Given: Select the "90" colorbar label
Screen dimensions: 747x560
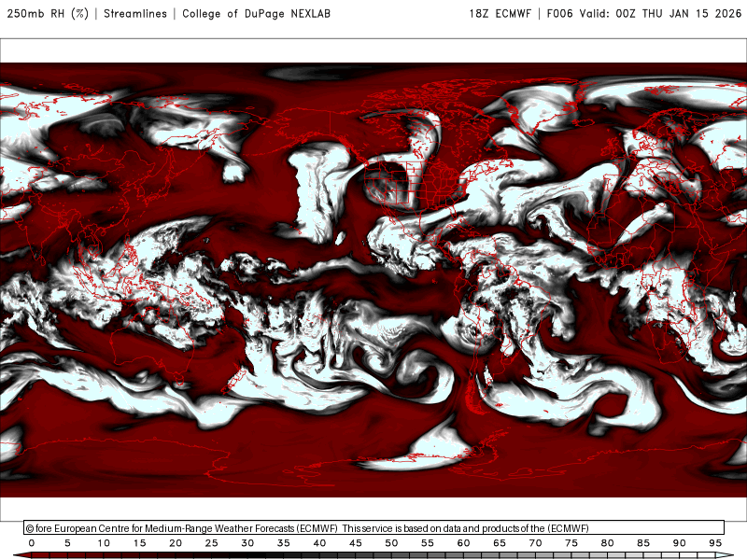Looking at the screenshot, I should pyautogui.click(x=680, y=543).
